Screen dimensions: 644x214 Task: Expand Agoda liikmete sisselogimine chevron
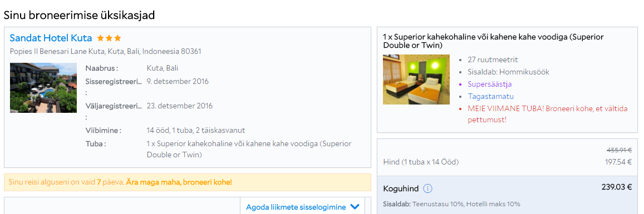[355, 207]
